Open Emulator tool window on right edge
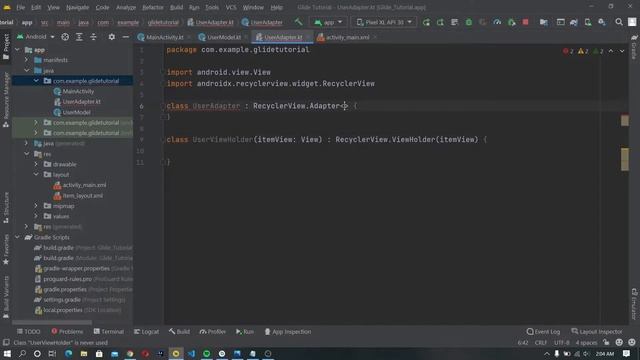 (x=634, y=304)
